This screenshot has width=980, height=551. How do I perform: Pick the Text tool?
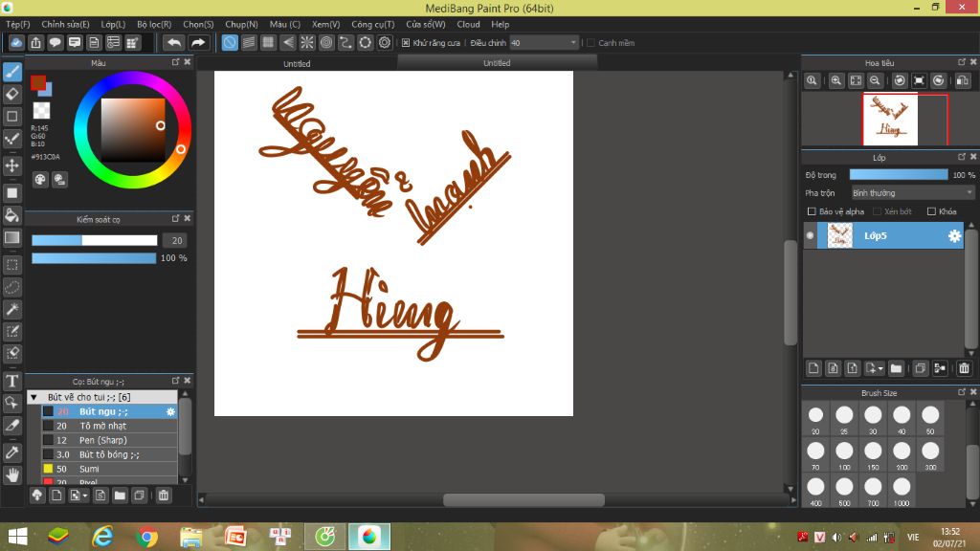click(12, 381)
